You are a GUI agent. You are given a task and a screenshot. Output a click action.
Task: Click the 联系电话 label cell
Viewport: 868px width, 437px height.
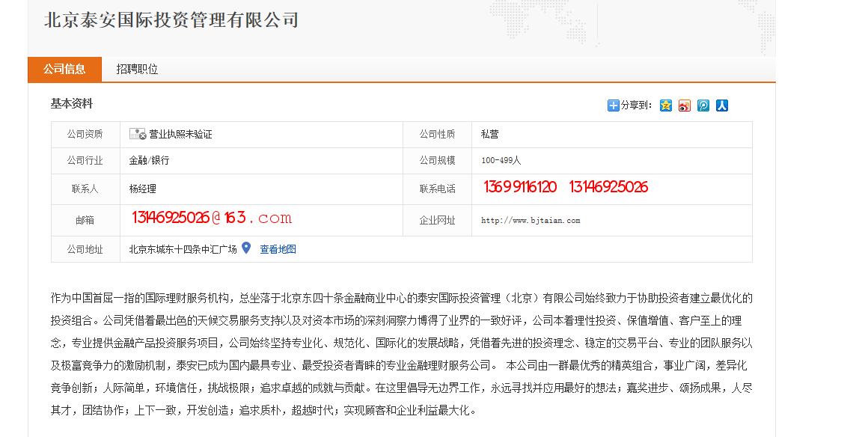[x=437, y=189]
